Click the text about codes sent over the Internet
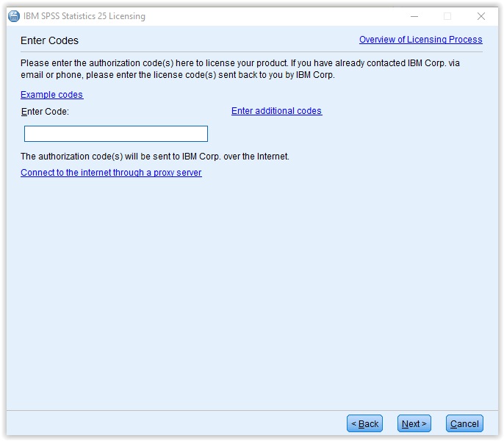 (155, 157)
